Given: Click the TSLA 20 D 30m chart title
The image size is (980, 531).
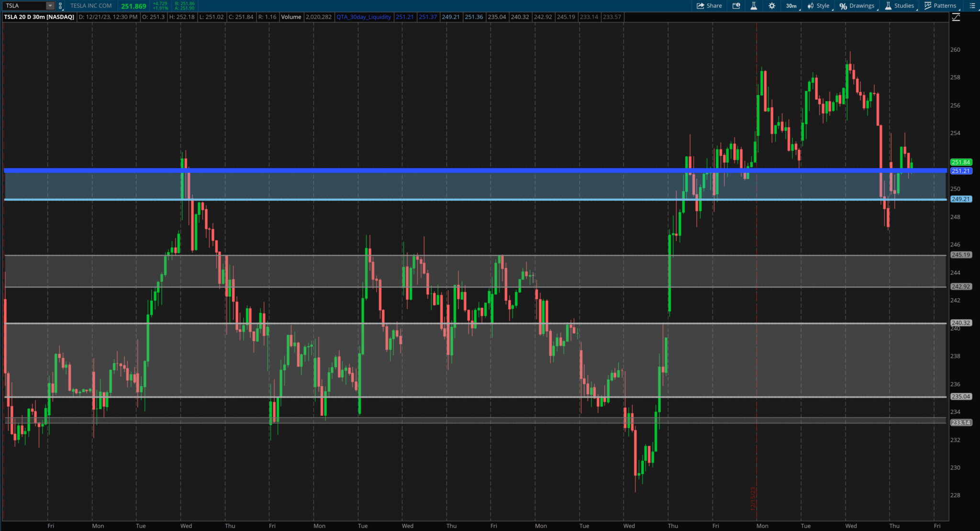Looking at the screenshot, I should point(39,17).
